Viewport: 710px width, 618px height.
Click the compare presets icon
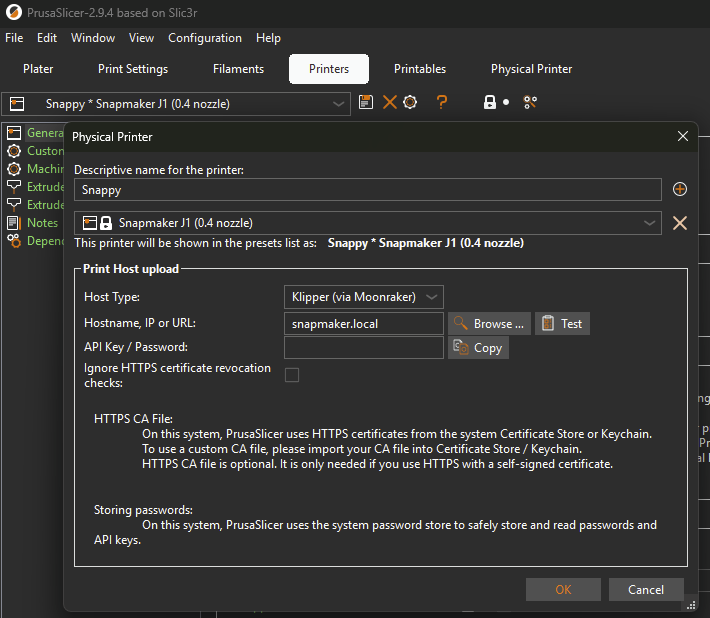tap(531, 103)
